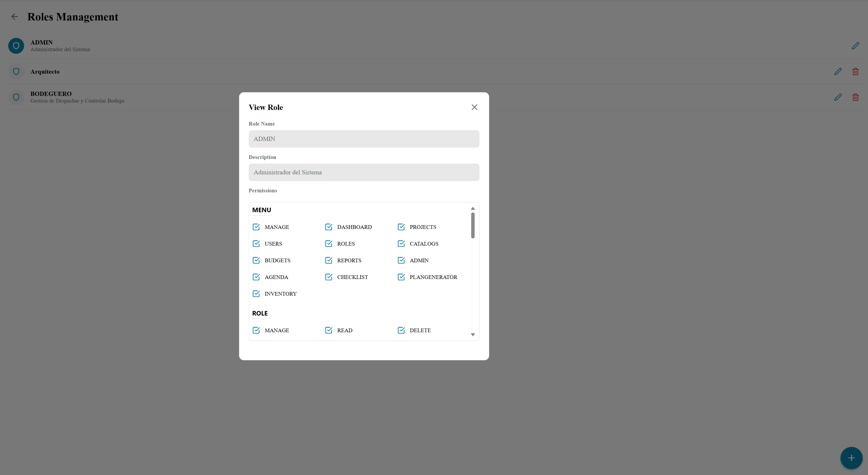Click the Description input field
Image resolution: width=868 pixels, height=475 pixels.
click(x=364, y=172)
